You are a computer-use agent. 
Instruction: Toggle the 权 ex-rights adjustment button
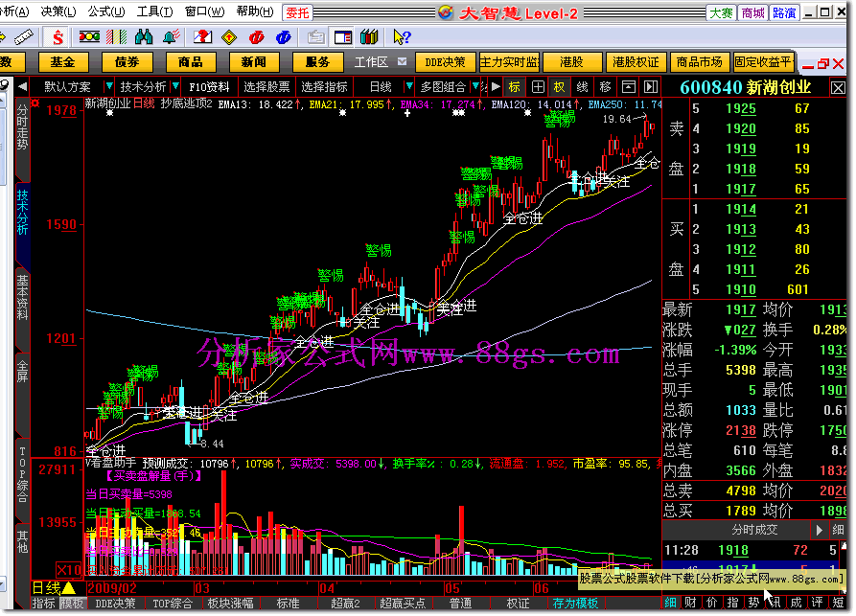(x=560, y=87)
